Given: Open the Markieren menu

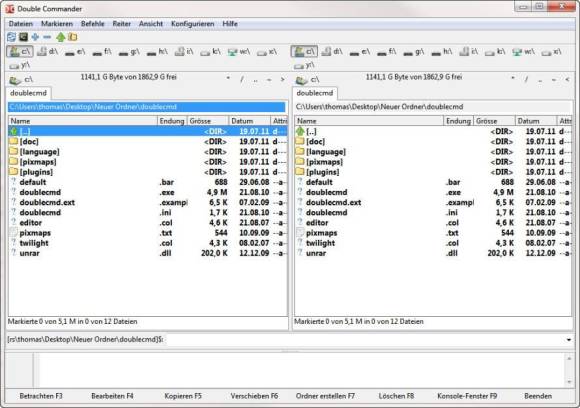Looking at the screenshot, I should pyautogui.click(x=57, y=24).
